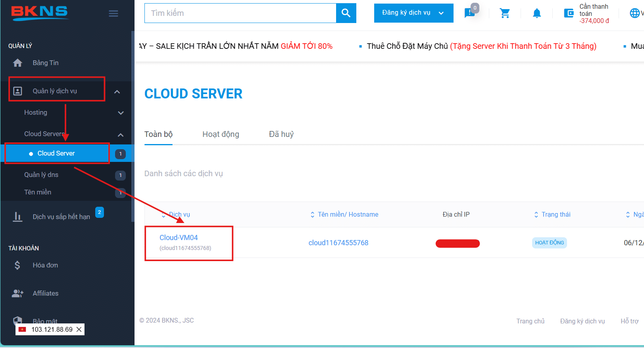The height and width of the screenshot is (348, 644).
Task: Click the Cloud Servers submenu label
Action: tap(44, 134)
